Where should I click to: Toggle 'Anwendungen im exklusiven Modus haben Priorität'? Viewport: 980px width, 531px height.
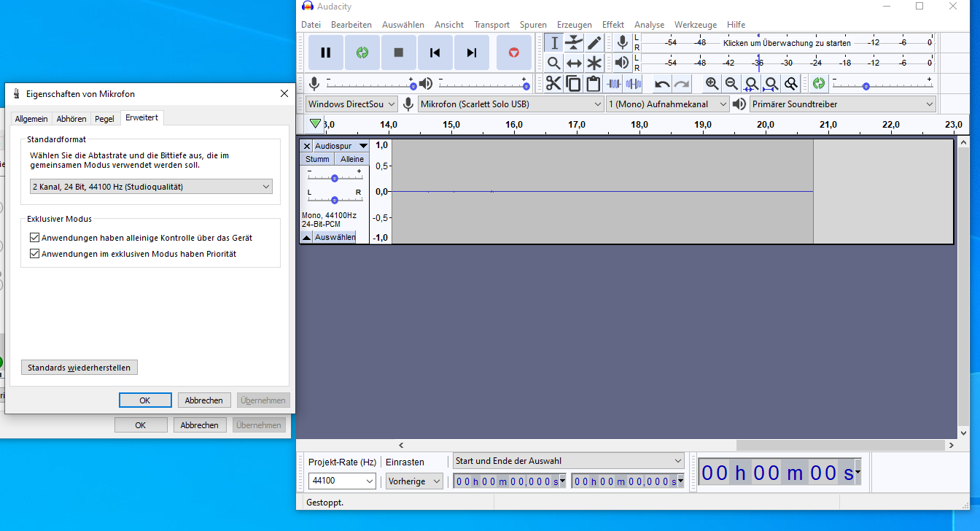(35, 254)
